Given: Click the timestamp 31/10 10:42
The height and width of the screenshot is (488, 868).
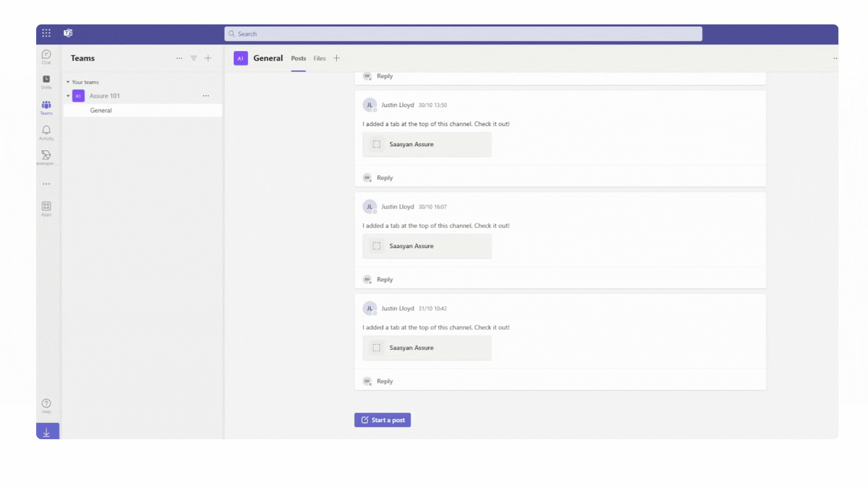Looking at the screenshot, I should point(432,309).
